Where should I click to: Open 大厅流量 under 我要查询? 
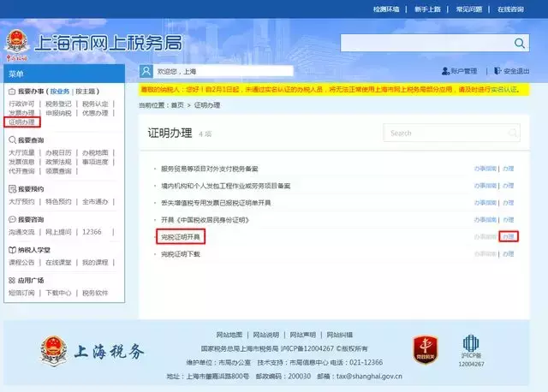[x=21, y=152]
